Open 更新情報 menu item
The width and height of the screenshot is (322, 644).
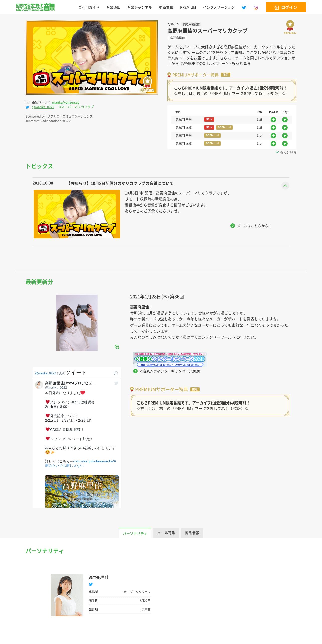click(166, 7)
